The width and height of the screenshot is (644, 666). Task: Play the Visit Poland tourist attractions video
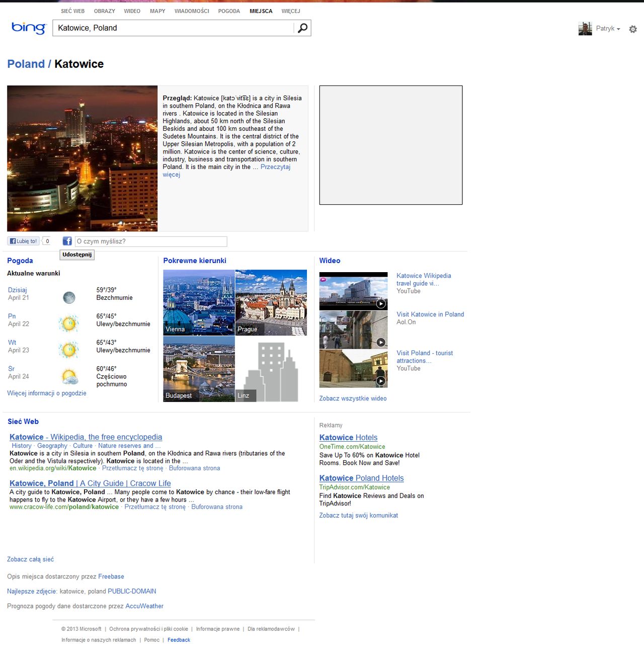click(353, 369)
